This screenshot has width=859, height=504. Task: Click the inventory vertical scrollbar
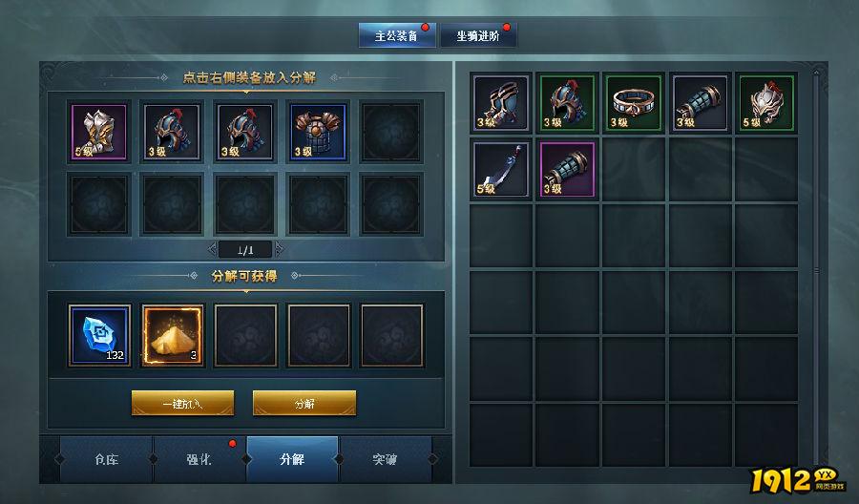(x=817, y=268)
